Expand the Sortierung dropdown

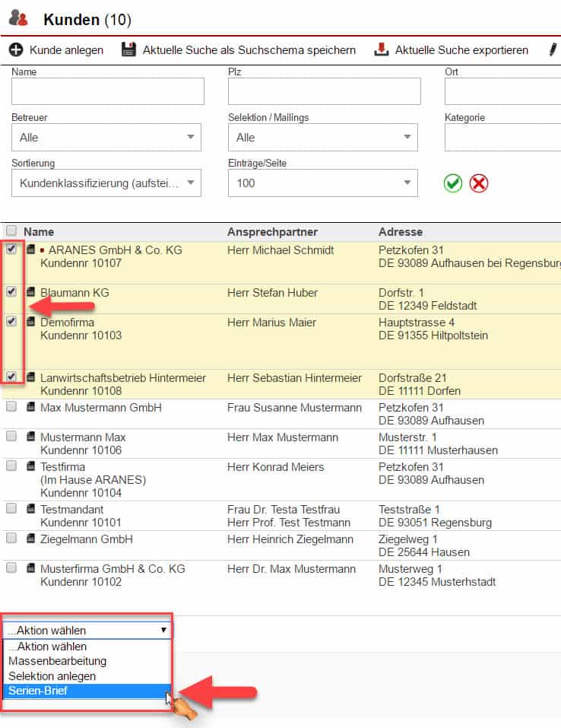(106, 183)
